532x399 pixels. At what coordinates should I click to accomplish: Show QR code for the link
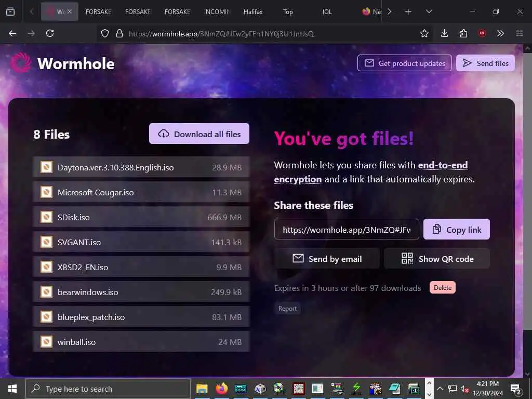point(437,259)
